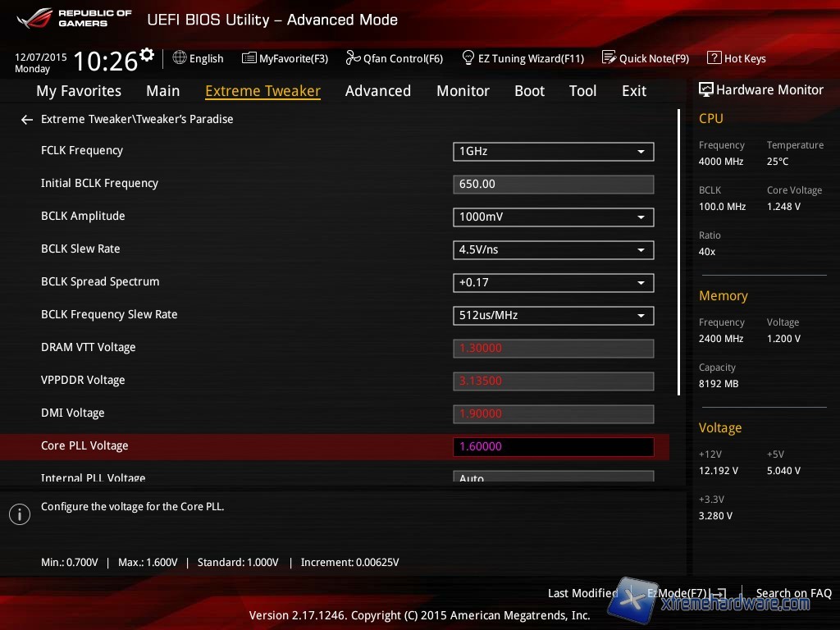Click the settings list scrollbar

[678, 253]
